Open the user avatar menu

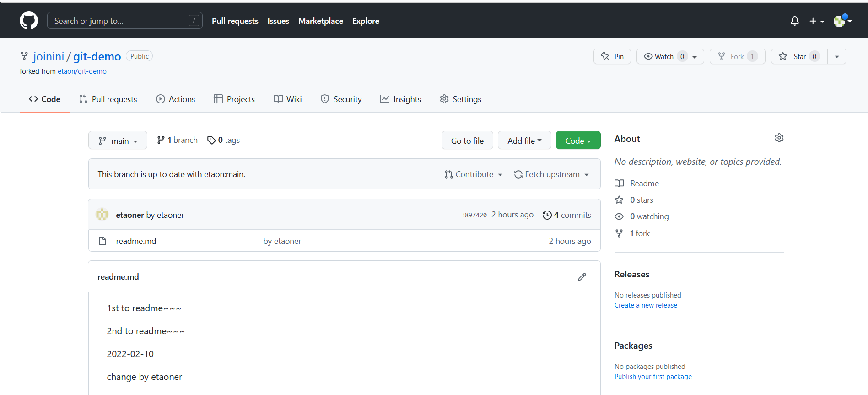tap(842, 21)
